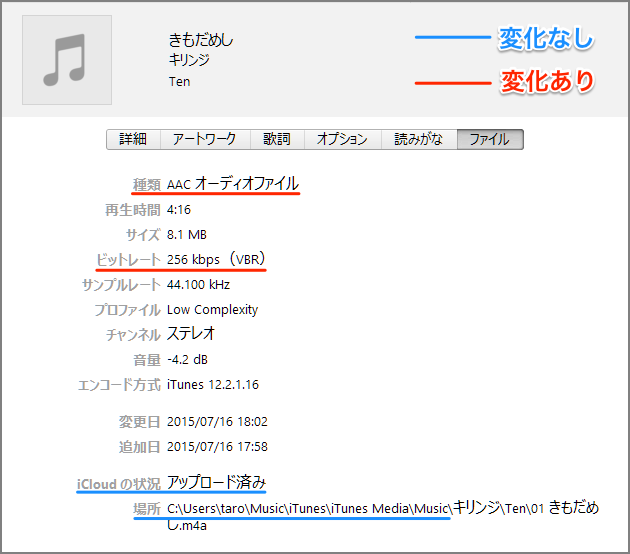Image resolution: width=630 pixels, height=554 pixels.
Task: Click the iTunes 12.2.1.16 encoder value
Action: (213, 384)
